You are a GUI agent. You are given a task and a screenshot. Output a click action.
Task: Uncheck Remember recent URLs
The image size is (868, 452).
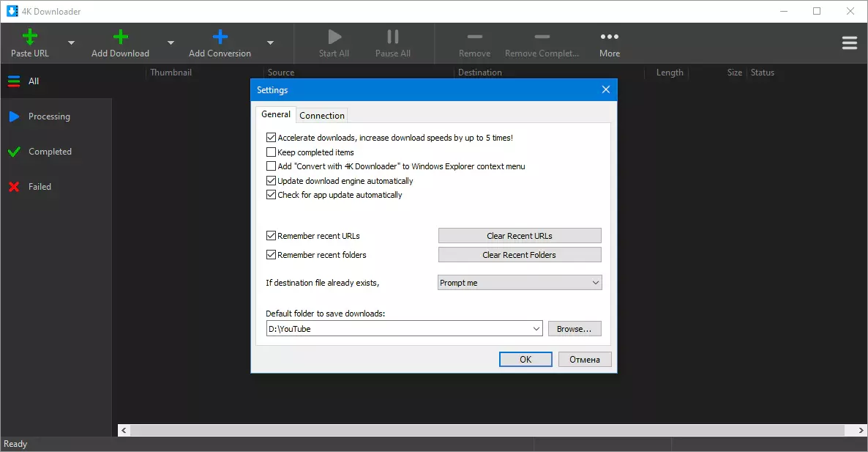point(272,236)
